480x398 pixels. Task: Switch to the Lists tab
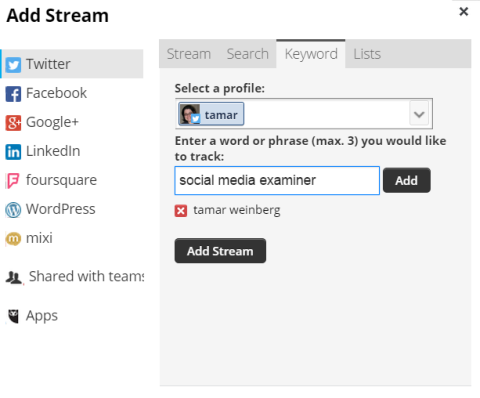coord(367,54)
